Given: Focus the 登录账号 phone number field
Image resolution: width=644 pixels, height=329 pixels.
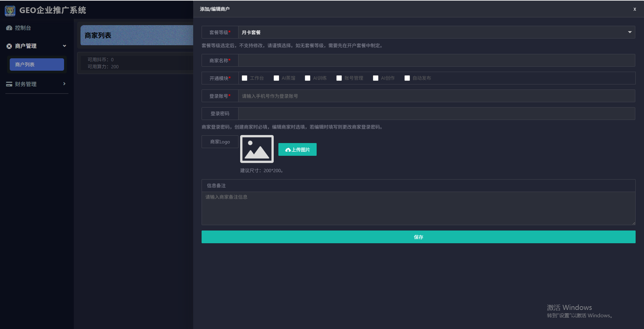Looking at the screenshot, I should coord(436,96).
